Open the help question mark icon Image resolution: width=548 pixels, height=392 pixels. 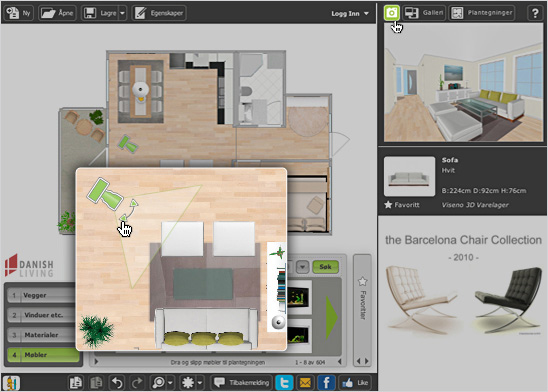pos(535,13)
